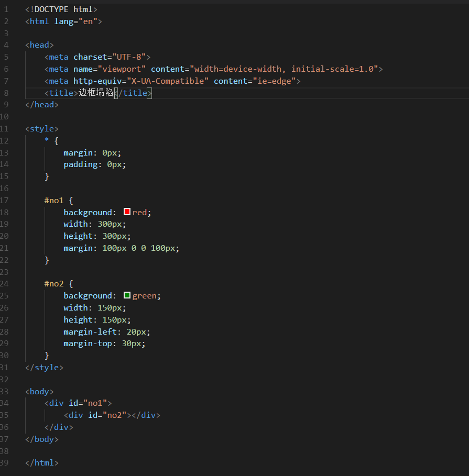The height and width of the screenshot is (476, 469).
Task: Click the closing style tag
Action: [45, 368]
